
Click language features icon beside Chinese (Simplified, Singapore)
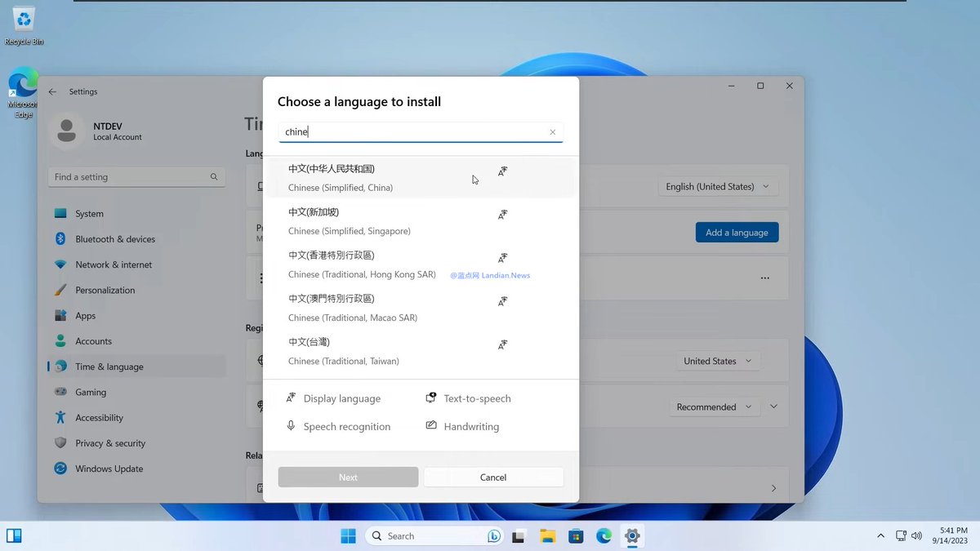pos(503,215)
